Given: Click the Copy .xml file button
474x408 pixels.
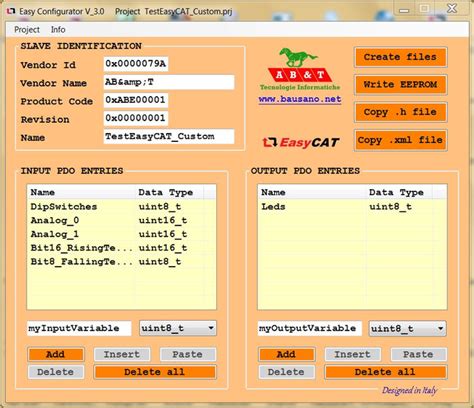Looking at the screenshot, I should [400, 140].
